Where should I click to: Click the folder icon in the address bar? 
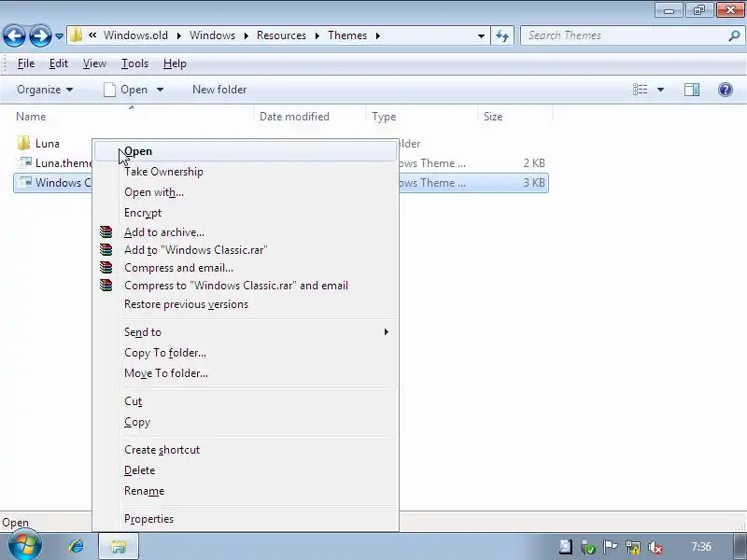(x=76, y=35)
